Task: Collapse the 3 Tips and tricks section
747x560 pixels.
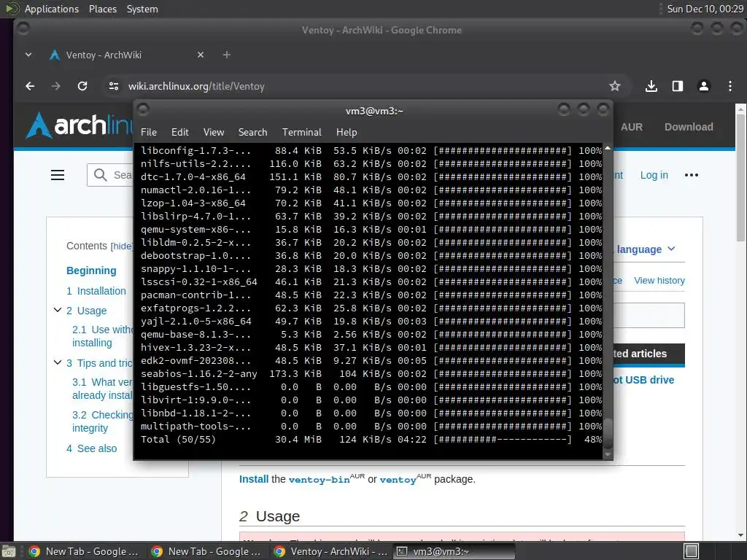Action: pyautogui.click(x=58, y=362)
